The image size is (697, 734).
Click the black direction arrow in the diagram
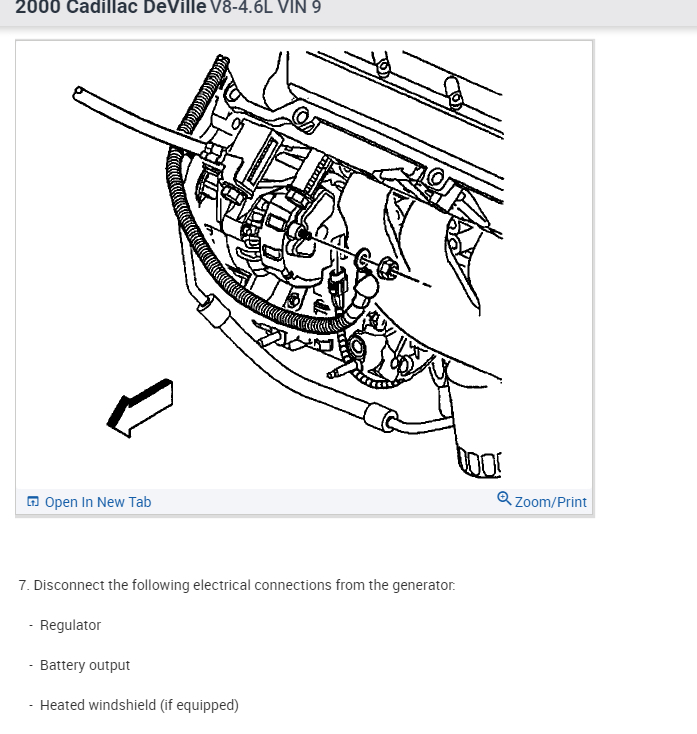click(x=140, y=408)
